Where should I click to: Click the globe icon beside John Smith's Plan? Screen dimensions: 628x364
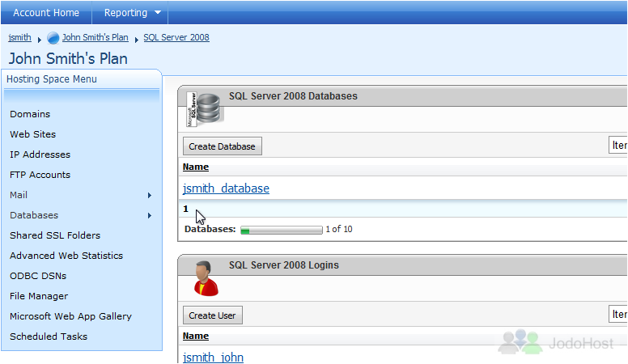(53, 38)
